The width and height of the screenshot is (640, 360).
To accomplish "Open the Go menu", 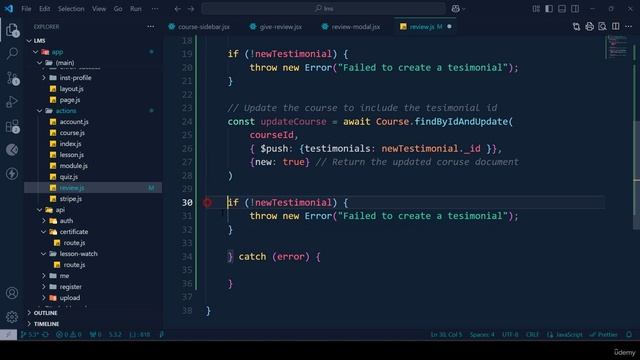I will [x=118, y=9].
